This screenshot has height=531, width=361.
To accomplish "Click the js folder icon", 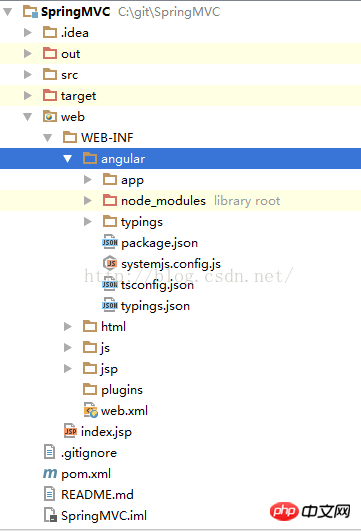I will click(90, 347).
